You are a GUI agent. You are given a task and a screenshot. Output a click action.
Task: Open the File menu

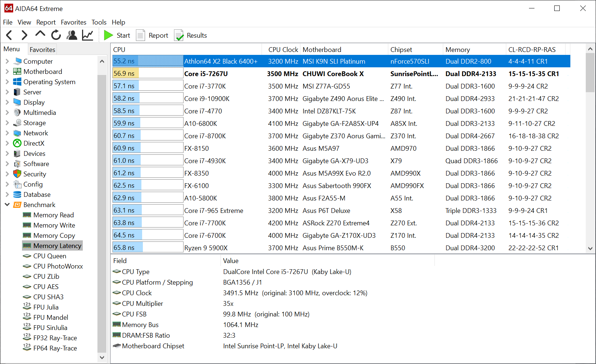tap(8, 22)
